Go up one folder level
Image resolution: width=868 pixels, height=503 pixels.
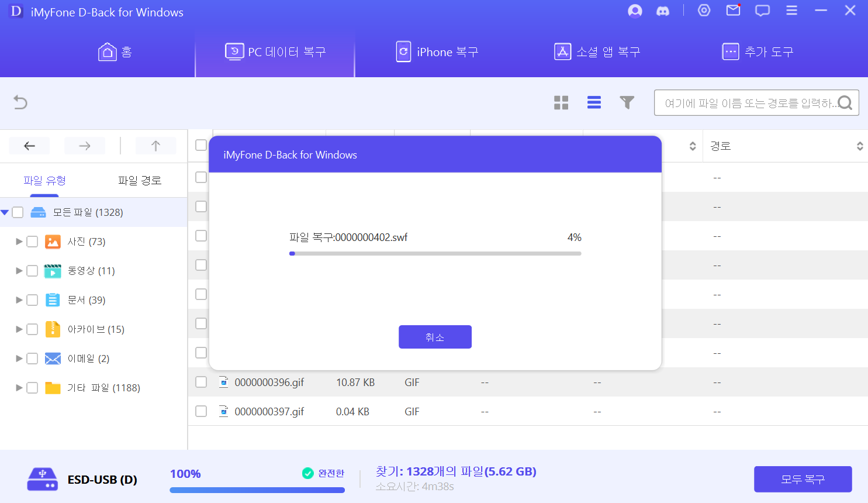(x=155, y=146)
